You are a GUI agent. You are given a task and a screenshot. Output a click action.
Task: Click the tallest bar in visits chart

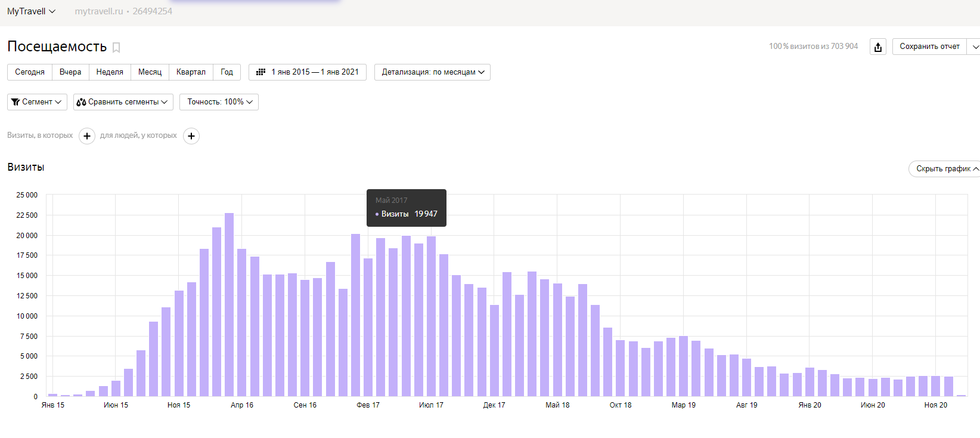pos(229,304)
